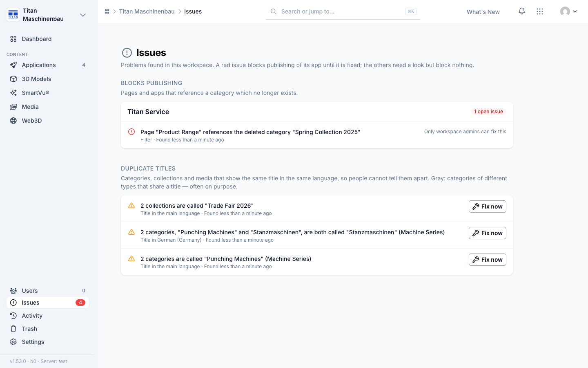Click the Dashboard grid icon

coord(13,39)
